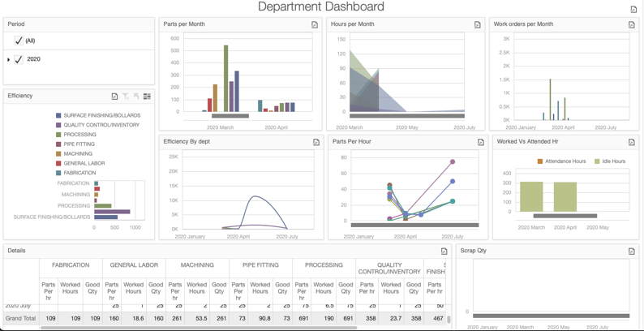The image size is (644, 331).
Task: Open values selector in Efficiency panel
Action: [x=147, y=96]
